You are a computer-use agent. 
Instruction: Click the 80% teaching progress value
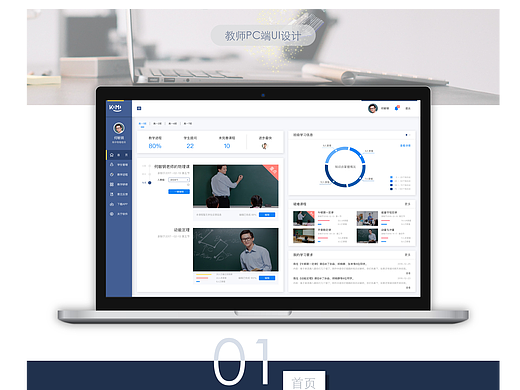(155, 146)
